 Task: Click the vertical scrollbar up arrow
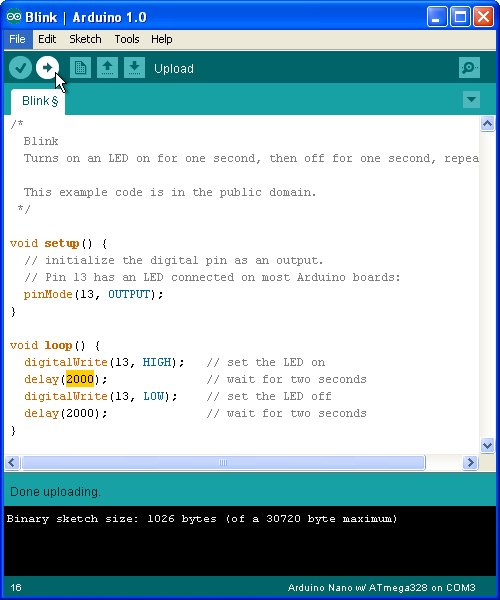tap(487, 124)
